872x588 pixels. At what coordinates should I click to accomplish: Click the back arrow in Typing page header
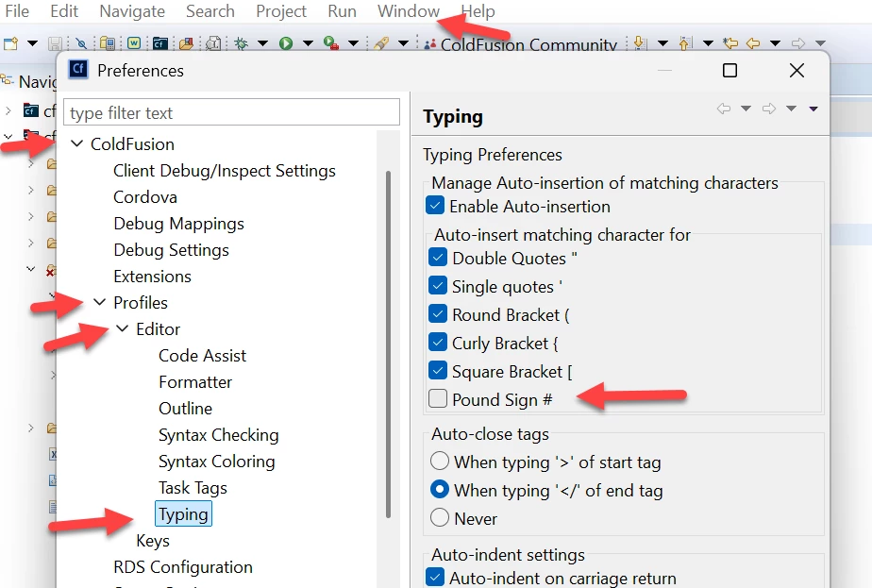click(724, 109)
